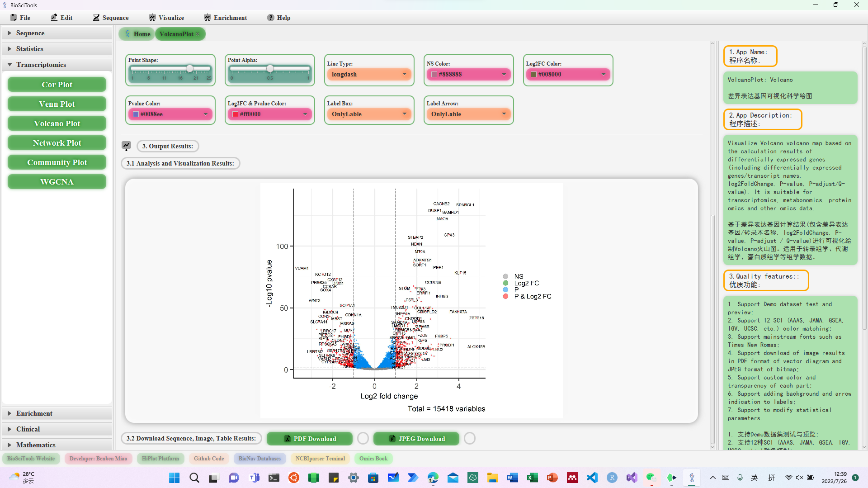
Task: Open the Label Box dropdown
Action: point(369,114)
